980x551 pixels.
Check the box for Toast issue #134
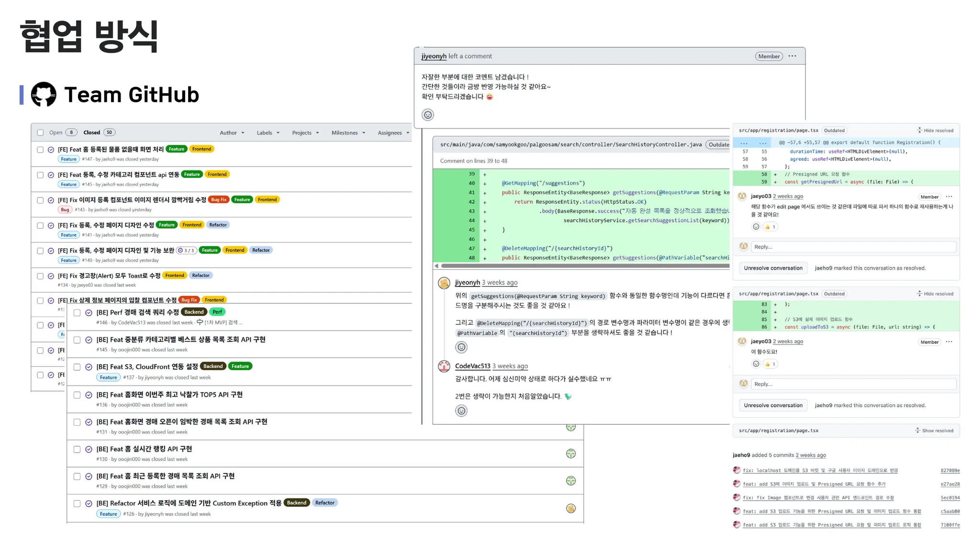(x=40, y=276)
